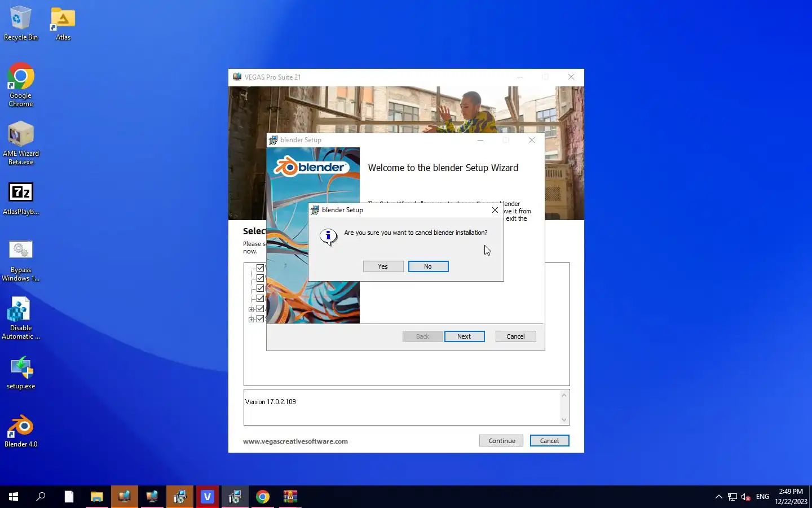Image resolution: width=812 pixels, height=508 pixels.
Task: Show hidden system tray icons chevron
Action: tap(718, 497)
